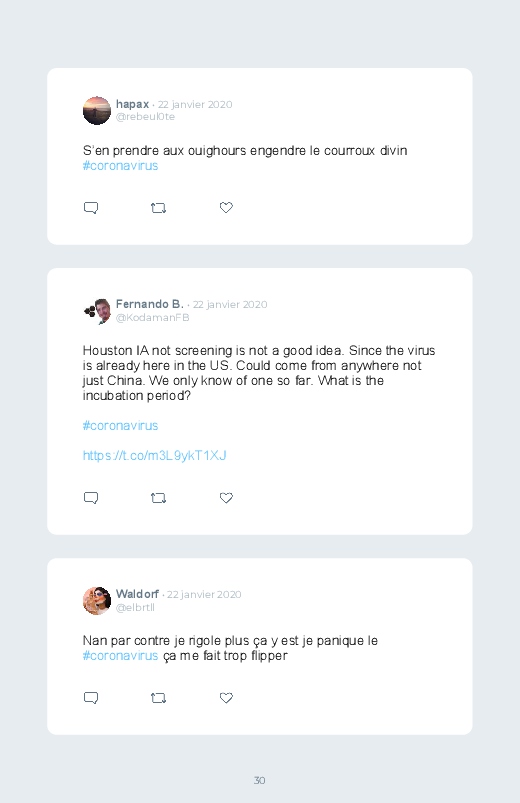520x803 pixels.
Task: Open the Waldorf display name
Action: click(137, 594)
